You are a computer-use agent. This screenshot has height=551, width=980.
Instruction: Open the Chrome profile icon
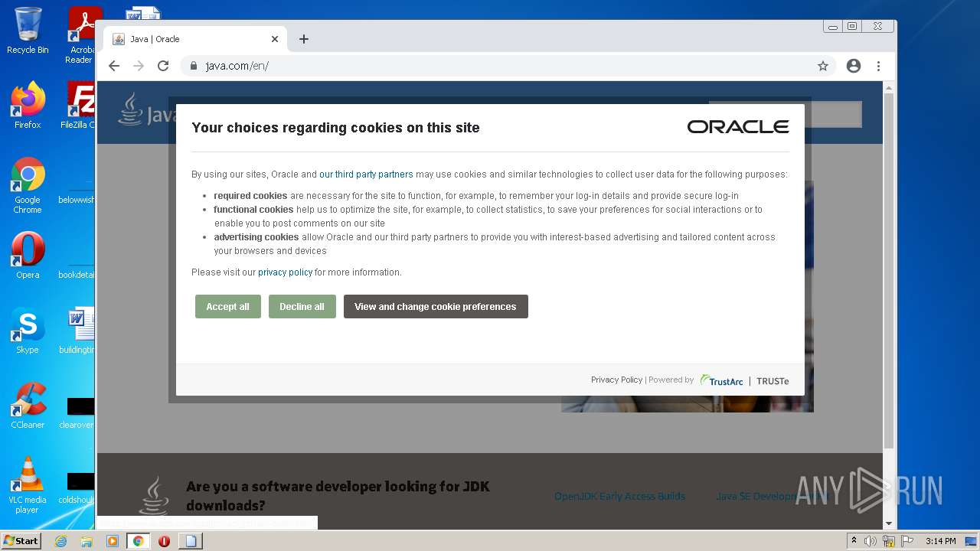coord(854,66)
